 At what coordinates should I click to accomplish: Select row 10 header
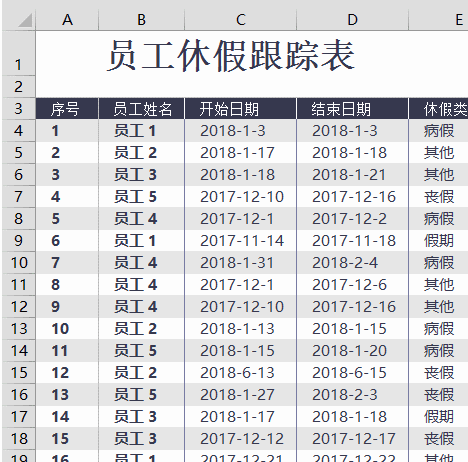(18, 263)
